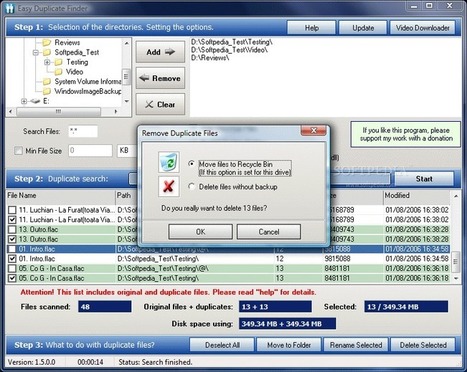
Task: Confirm deletion with OK button
Action: click(200, 232)
